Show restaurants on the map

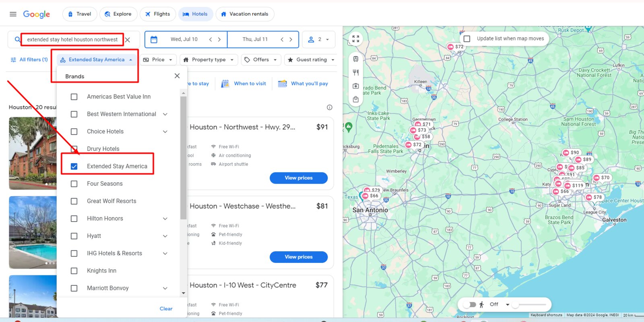(x=355, y=72)
